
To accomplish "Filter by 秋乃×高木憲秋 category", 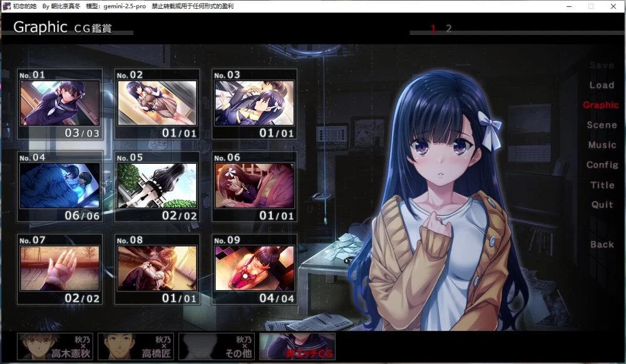I will click(55, 346).
